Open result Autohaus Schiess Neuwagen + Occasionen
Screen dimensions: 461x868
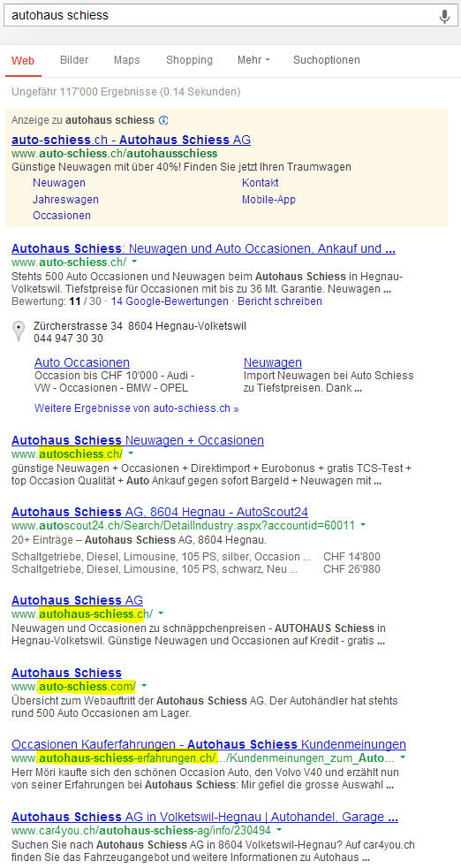137,441
